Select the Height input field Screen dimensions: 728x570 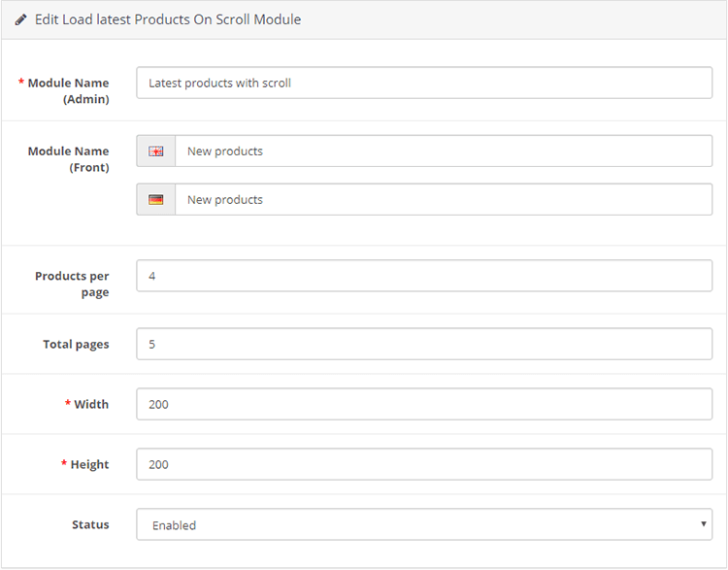click(x=424, y=464)
